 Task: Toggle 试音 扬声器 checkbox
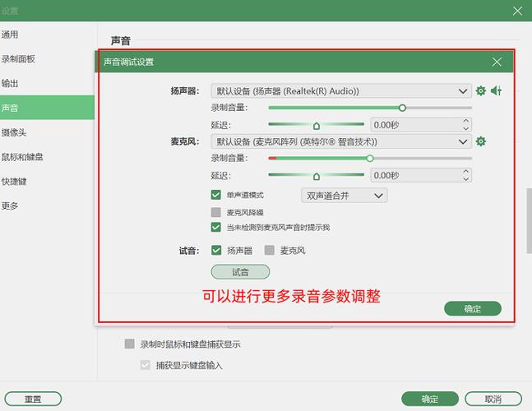point(216,250)
